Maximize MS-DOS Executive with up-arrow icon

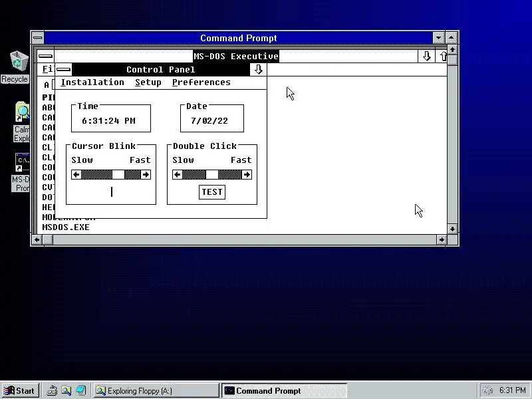click(443, 56)
